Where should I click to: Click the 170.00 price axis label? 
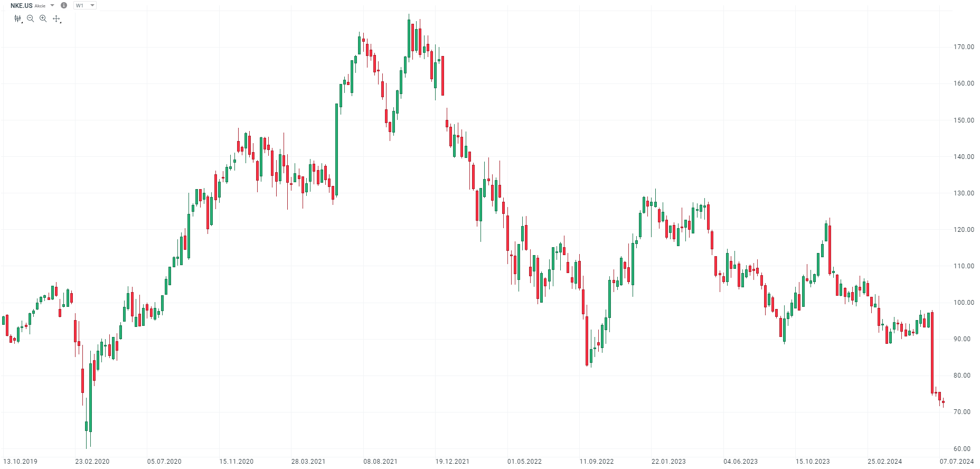tap(964, 47)
